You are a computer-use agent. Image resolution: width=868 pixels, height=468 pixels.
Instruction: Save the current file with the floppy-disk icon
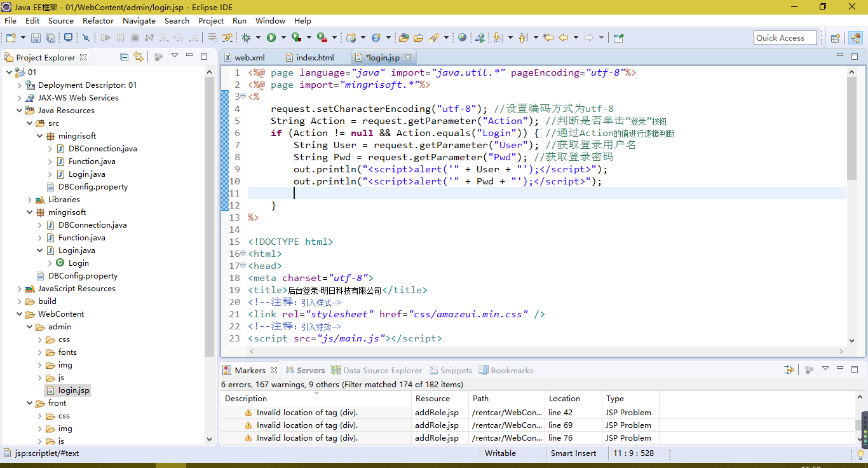(36, 38)
